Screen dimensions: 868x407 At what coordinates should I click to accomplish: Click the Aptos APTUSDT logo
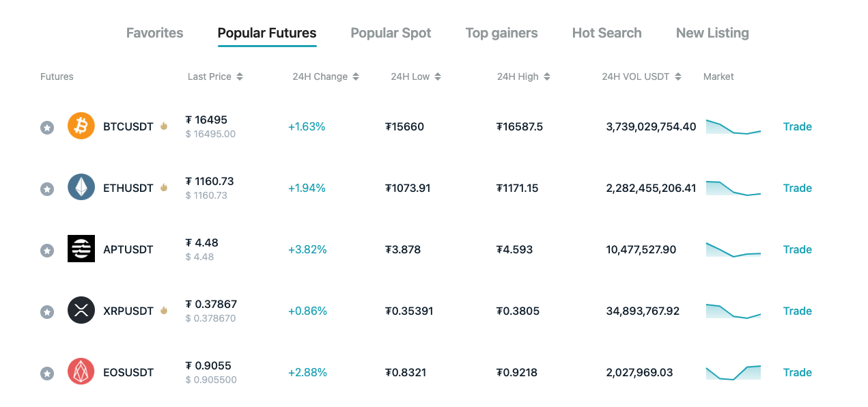[81, 249]
